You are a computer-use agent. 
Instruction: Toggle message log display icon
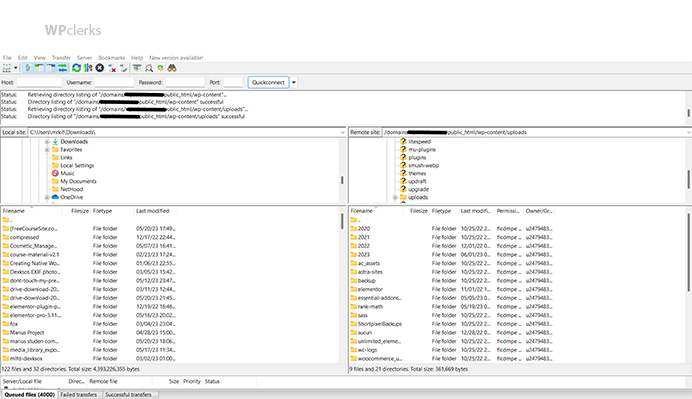pos(28,68)
